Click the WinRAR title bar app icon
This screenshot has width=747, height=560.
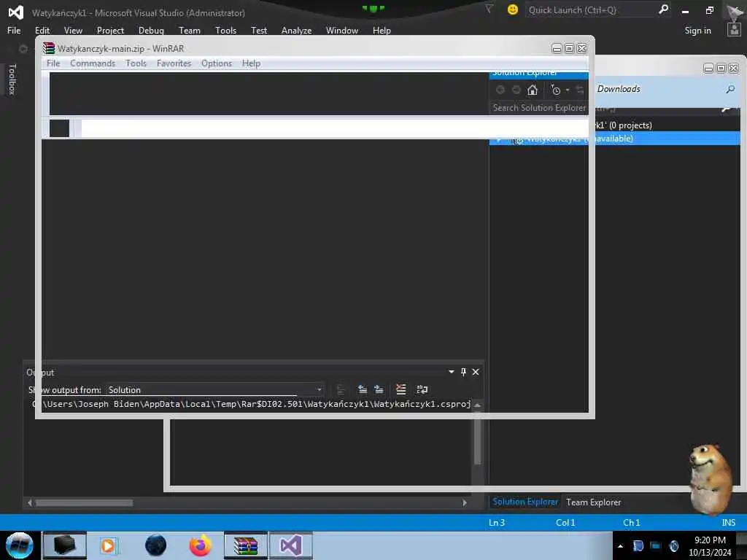click(49, 48)
